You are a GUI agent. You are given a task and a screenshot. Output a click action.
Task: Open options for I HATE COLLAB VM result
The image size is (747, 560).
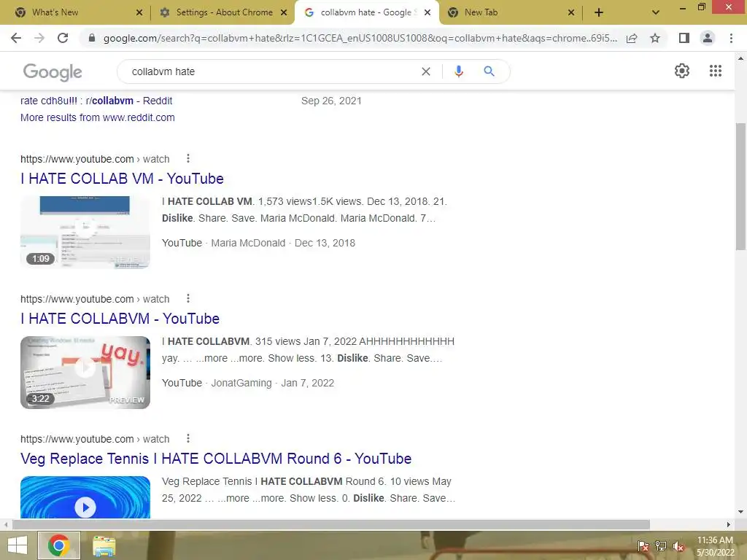click(x=188, y=158)
